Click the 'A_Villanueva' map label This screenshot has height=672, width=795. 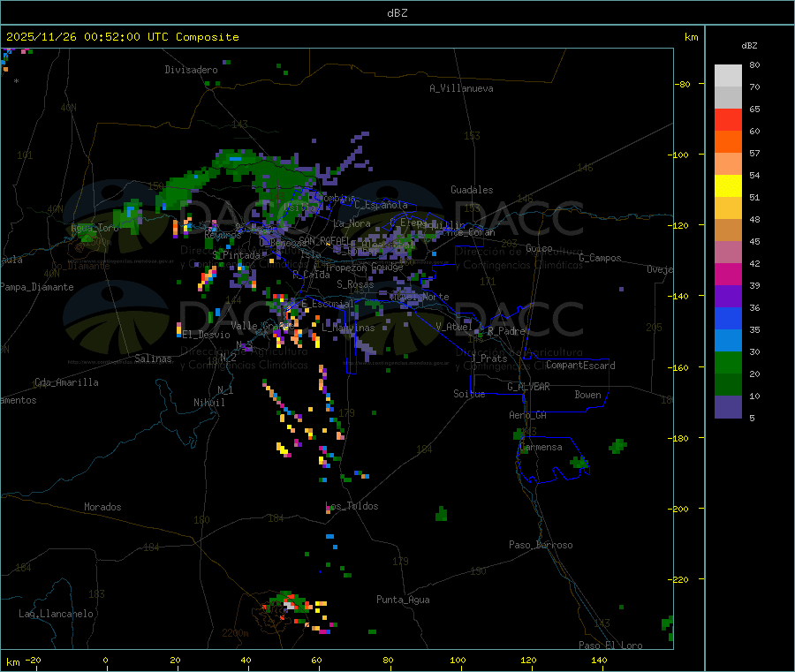click(x=461, y=88)
